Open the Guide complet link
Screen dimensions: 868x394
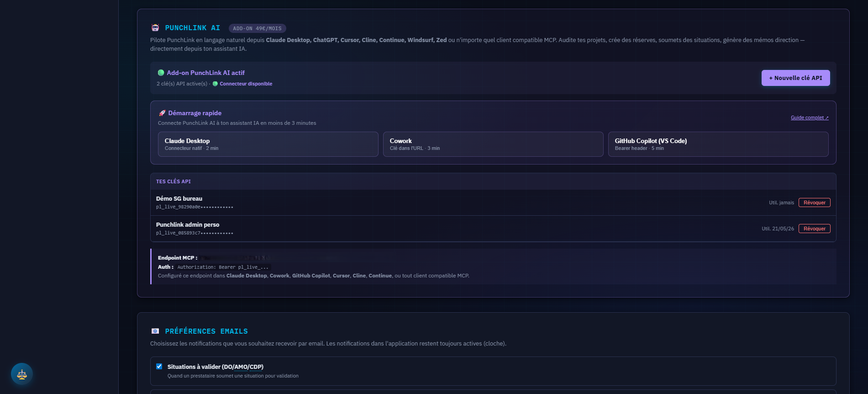click(810, 117)
